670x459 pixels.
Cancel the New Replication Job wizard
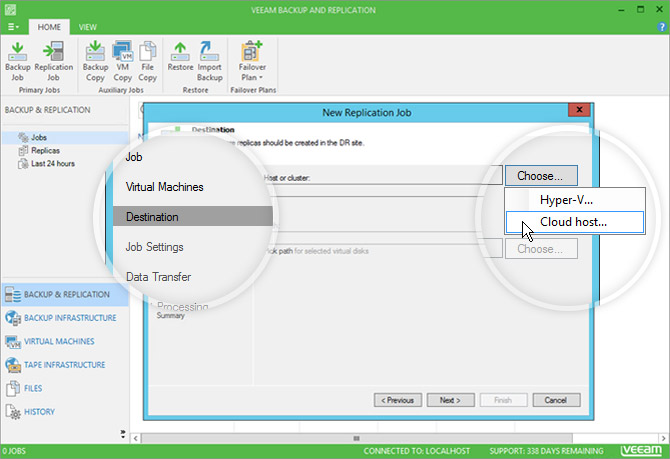556,400
